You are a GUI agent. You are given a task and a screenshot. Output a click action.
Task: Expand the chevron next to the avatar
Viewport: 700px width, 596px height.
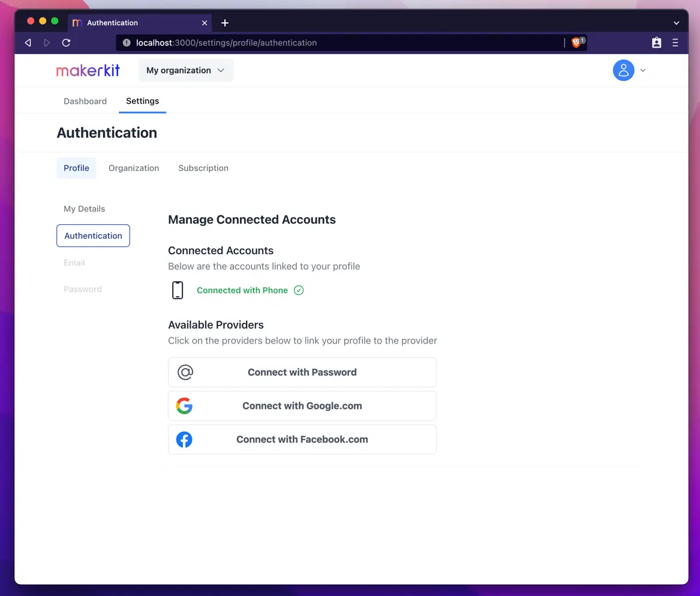coord(642,70)
